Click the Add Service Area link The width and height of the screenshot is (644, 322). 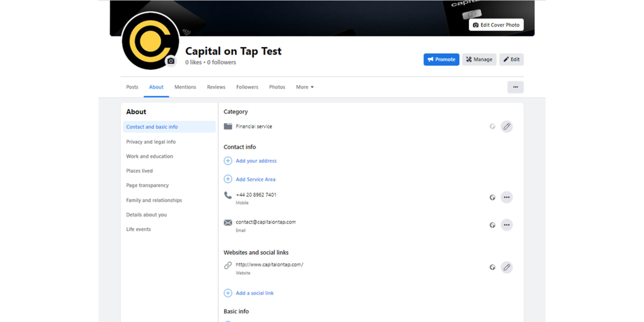255,179
